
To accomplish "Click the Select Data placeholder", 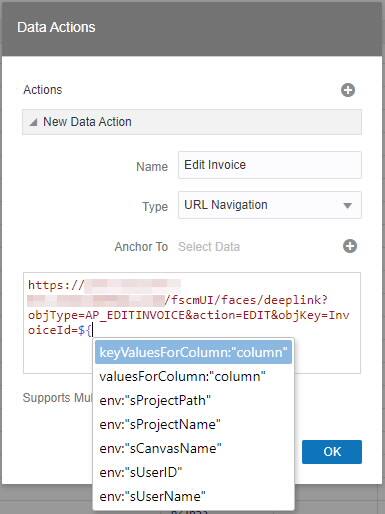I will tap(209, 247).
